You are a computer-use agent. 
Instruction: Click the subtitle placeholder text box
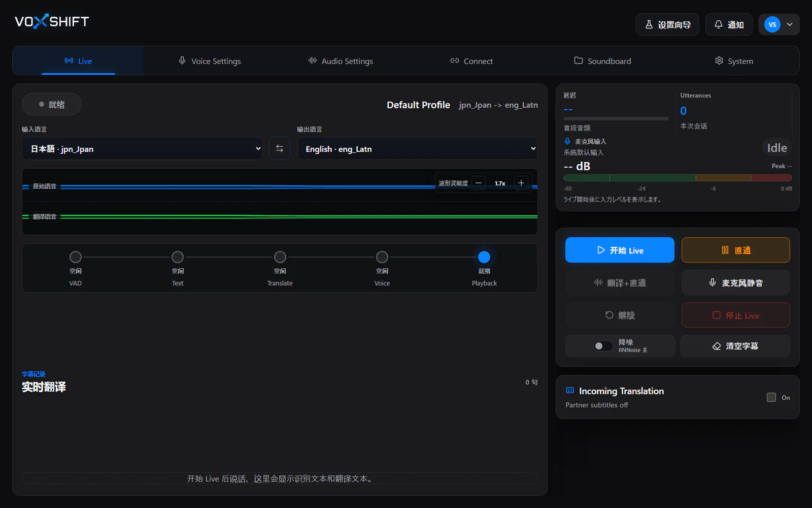(280, 479)
